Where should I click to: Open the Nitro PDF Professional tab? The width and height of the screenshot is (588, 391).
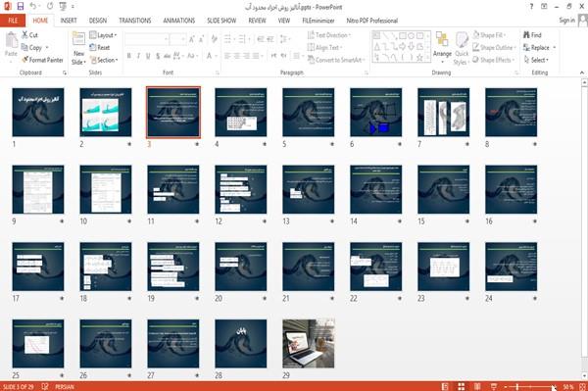pyautogui.click(x=372, y=21)
